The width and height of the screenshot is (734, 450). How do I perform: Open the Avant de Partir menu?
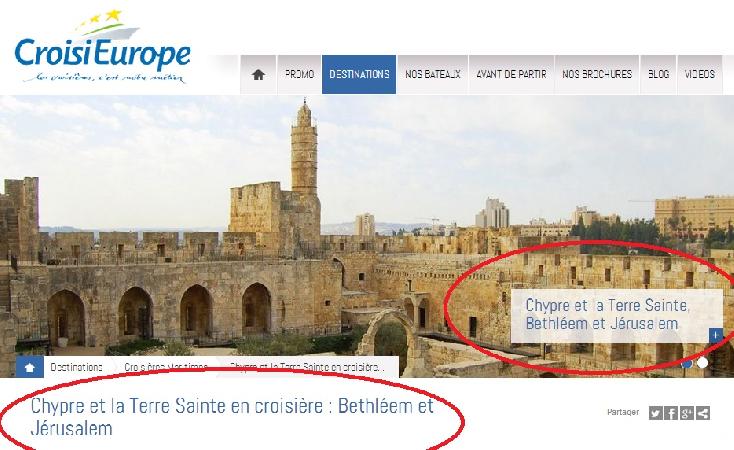click(511, 74)
